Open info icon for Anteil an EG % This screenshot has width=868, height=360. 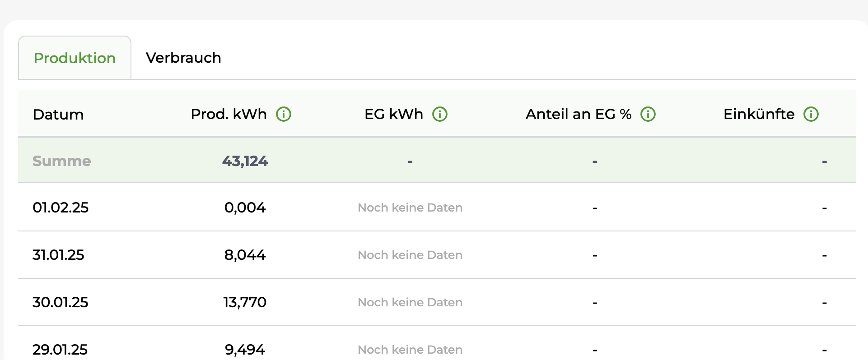point(648,114)
